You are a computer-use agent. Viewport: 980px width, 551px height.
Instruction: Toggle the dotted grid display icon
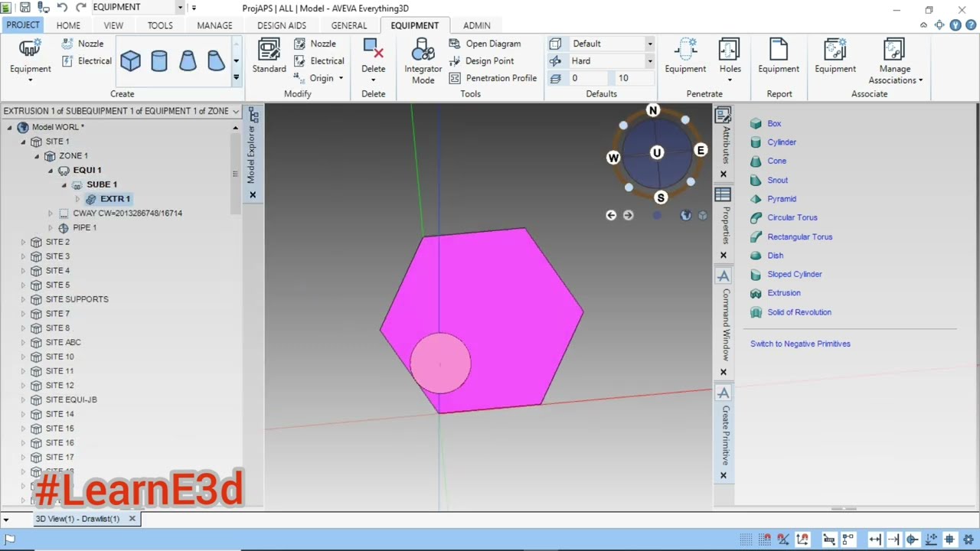click(x=746, y=540)
